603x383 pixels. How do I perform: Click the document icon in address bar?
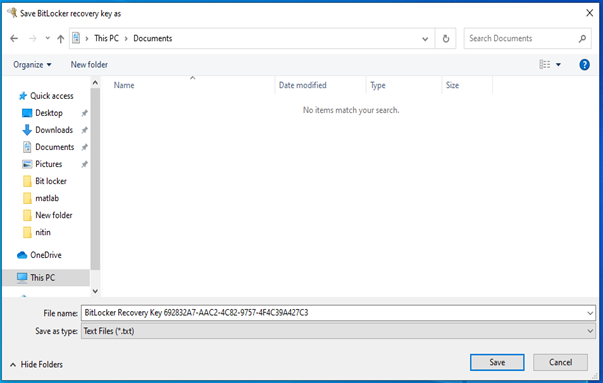click(76, 38)
